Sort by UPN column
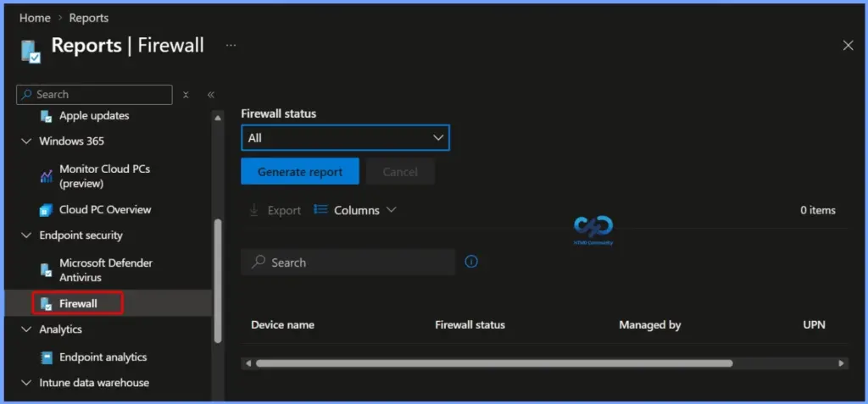868x404 pixels. [x=815, y=325]
